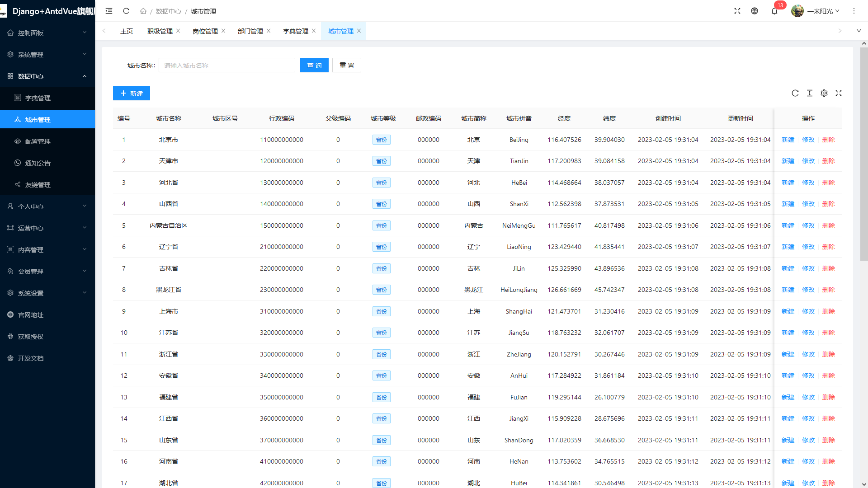Image resolution: width=868 pixels, height=488 pixels.
Task: Open notifications bell with 13 badge
Action: (x=774, y=11)
